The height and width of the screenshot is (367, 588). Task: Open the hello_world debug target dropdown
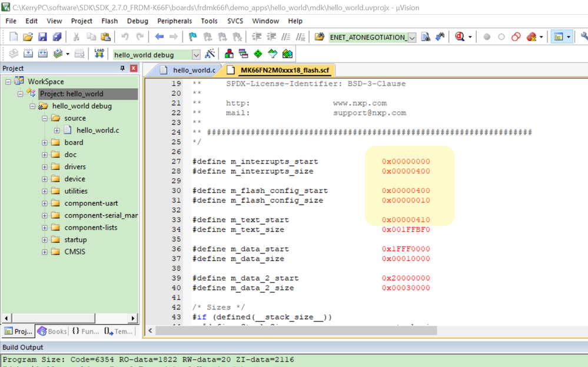pos(196,55)
